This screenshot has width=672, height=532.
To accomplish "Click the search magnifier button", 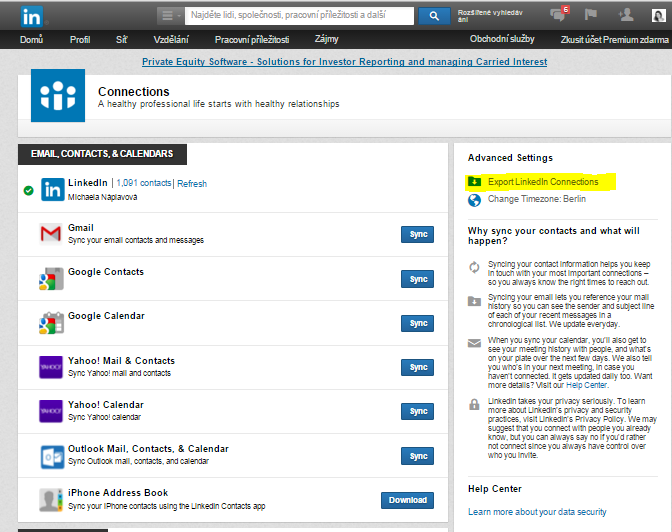I will [x=434, y=16].
